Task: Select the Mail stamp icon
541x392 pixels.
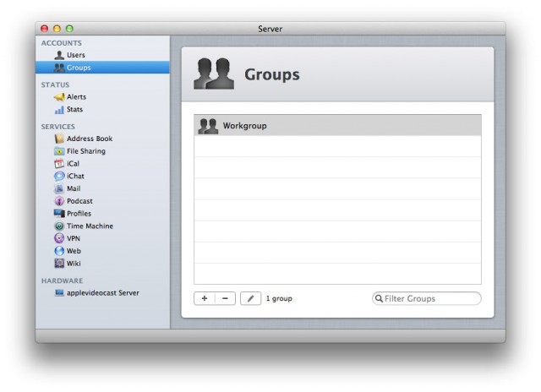Action: click(59, 188)
